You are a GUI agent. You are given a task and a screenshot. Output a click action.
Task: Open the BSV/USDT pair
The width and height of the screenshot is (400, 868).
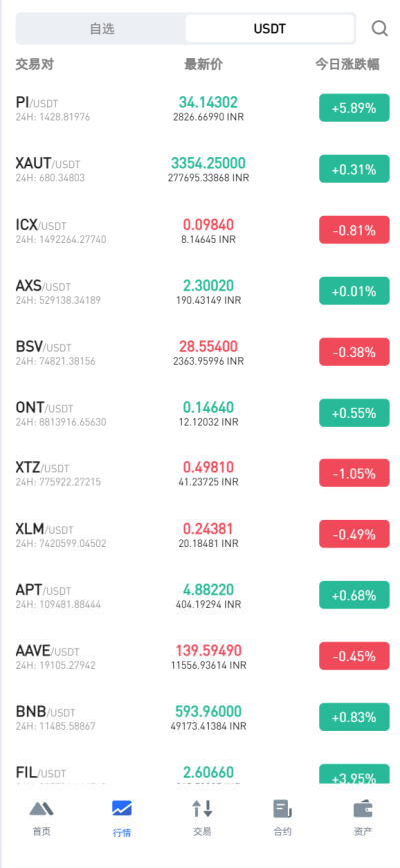tap(200, 352)
